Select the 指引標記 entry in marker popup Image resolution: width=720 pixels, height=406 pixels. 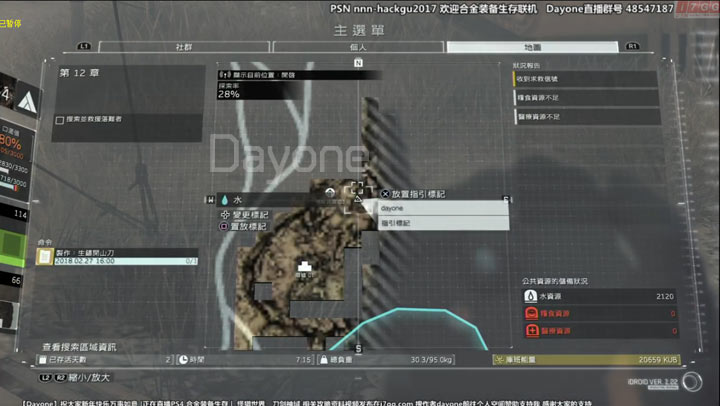click(443, 223)
